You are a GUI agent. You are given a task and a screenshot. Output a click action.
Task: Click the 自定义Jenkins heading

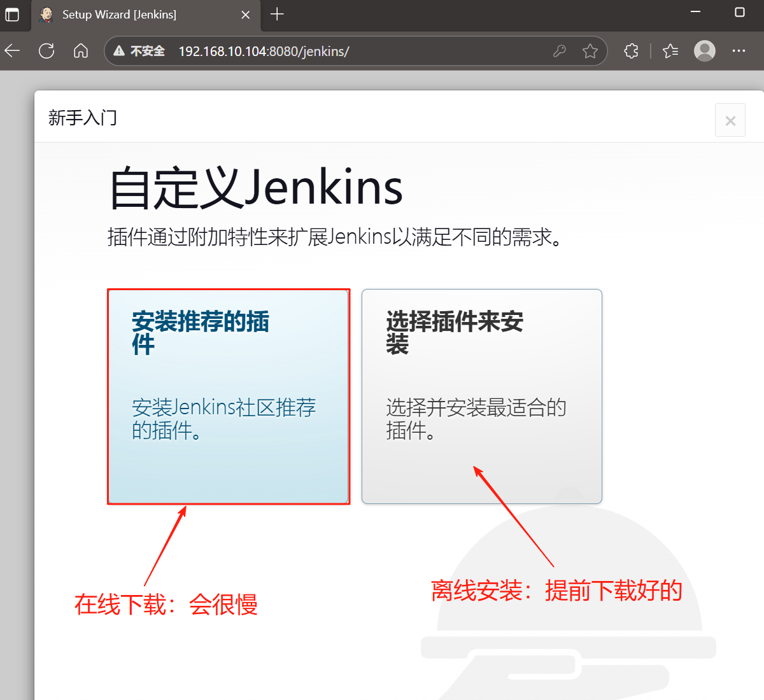(256, 188)
